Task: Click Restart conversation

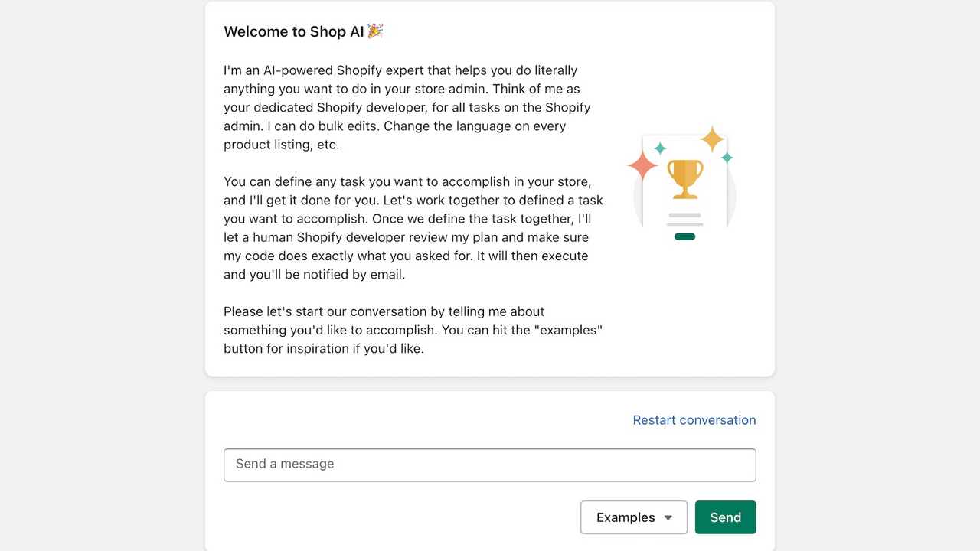Action: [x=694, y=419]
